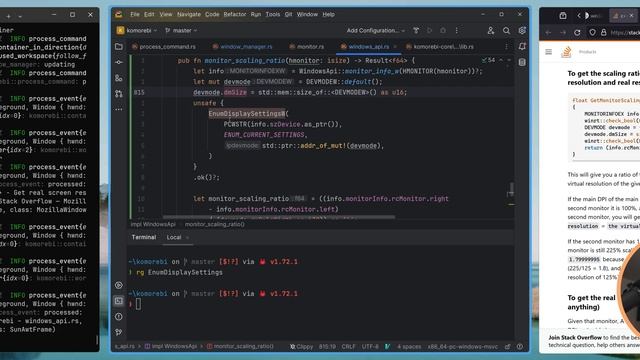This screenshot has height=360, width=640.
Task: Switch to monitor.rs editor tab
Action: point(307,47)
